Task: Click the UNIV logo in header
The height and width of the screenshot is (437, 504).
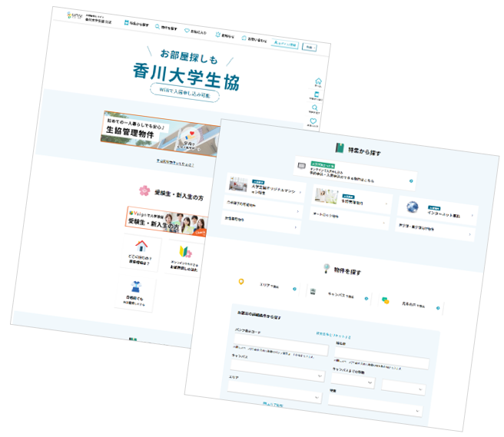Action: click(75, 15)
